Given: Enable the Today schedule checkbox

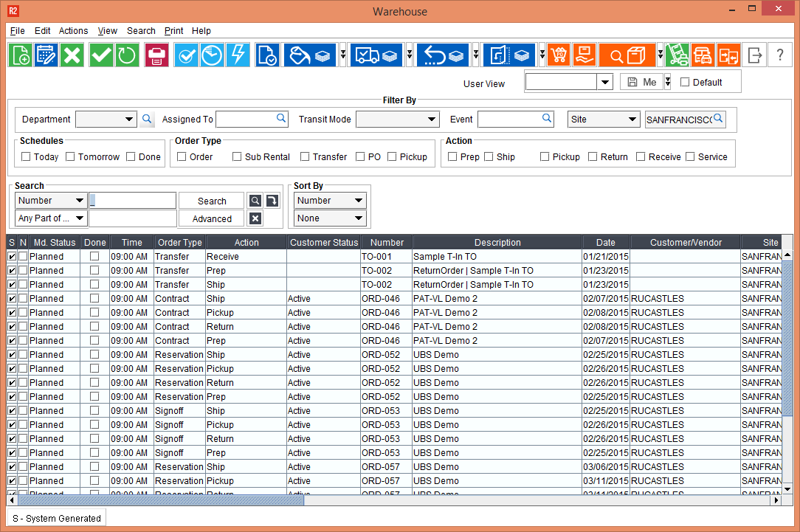Looking at the screenshot, I should tap(27, 156).
